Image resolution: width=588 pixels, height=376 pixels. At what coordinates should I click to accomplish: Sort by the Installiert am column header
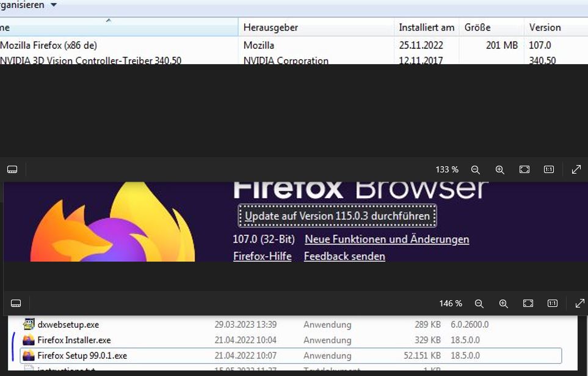tap(426, 28)
